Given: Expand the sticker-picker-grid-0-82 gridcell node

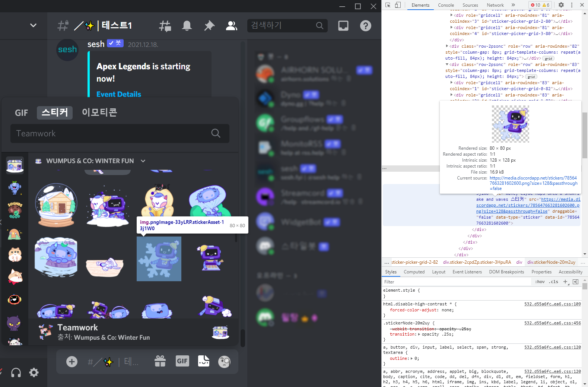Looking at the screenshot, I should (452, 83).
